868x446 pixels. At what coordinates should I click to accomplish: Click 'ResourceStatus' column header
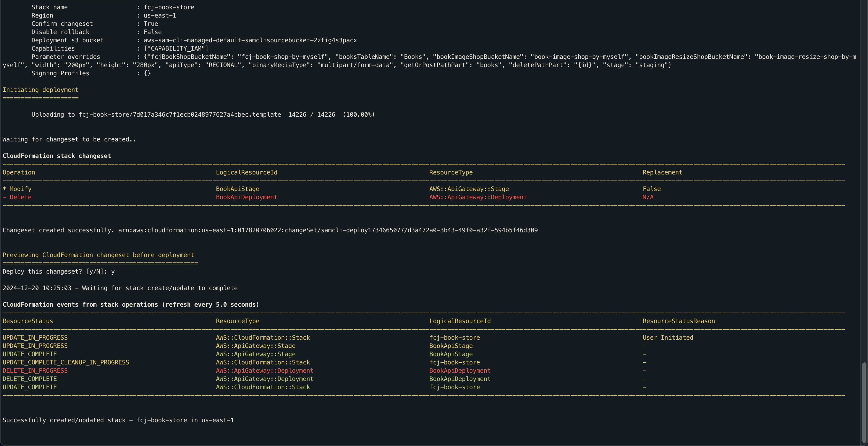point(28,321)
